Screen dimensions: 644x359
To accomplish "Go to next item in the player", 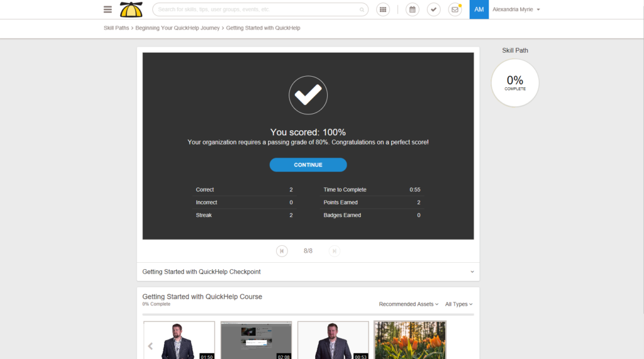I will coord(335,251).
